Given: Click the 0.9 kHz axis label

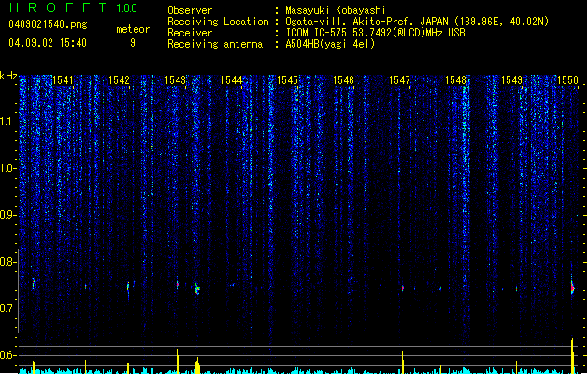Looking at the screenshot, I should coord(8,215).
